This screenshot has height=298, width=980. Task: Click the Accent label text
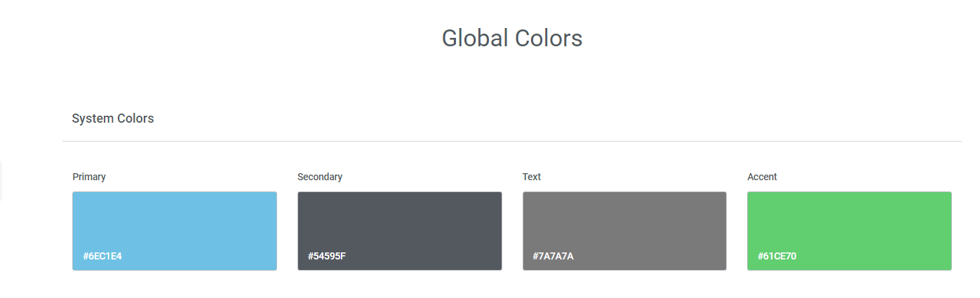(x=763, y=177)
